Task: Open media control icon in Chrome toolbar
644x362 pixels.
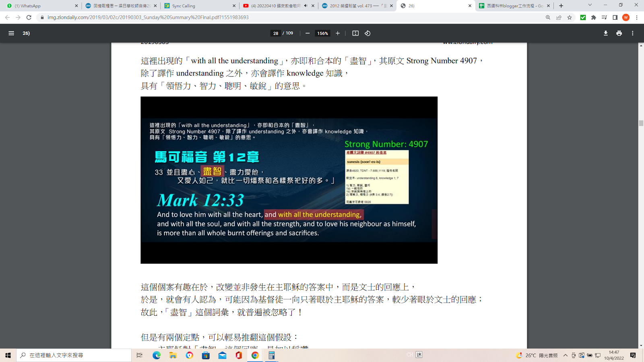Action: pyautogui.click(x=604, y=17)
